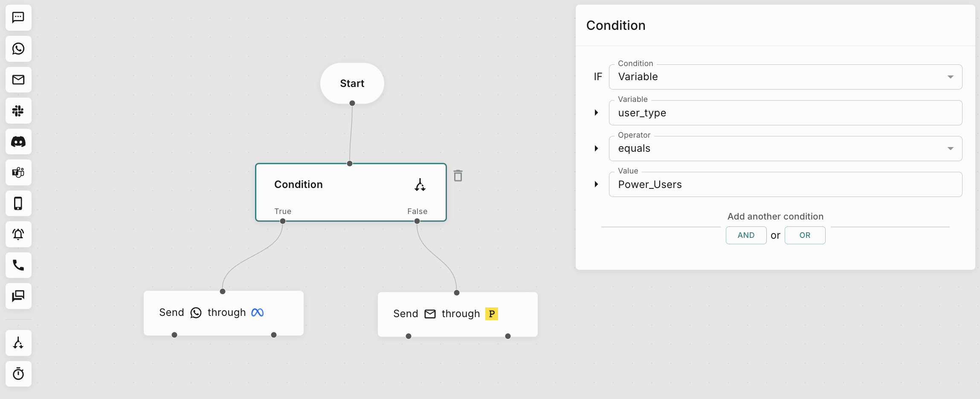The width and height of the screenshot is (980, 399).
Task: Click the AND button
Action: pos(746,235)
